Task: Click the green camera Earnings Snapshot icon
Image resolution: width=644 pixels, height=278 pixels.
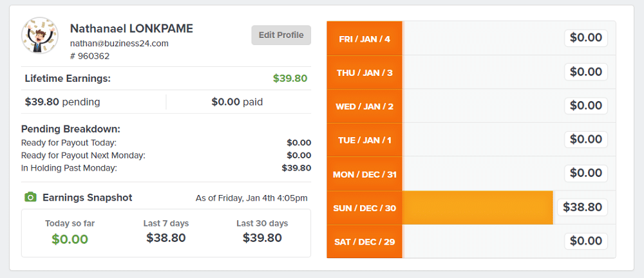Action: 30,198
